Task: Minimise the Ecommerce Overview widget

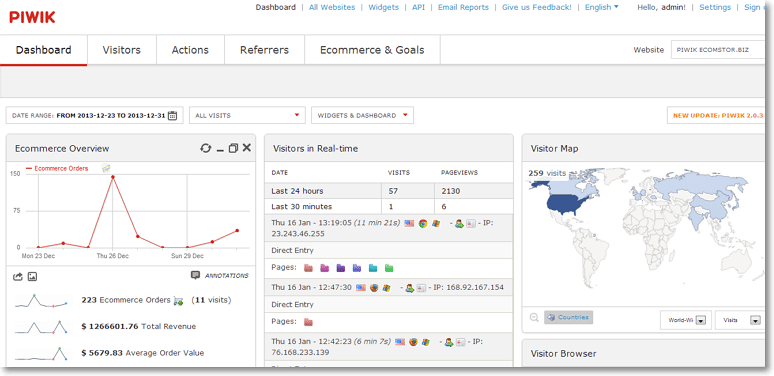Action: click(220, 149)
